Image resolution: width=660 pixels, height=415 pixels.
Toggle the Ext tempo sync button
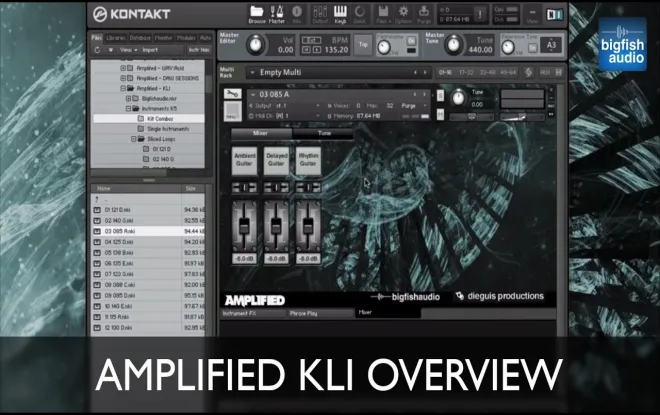311,40
